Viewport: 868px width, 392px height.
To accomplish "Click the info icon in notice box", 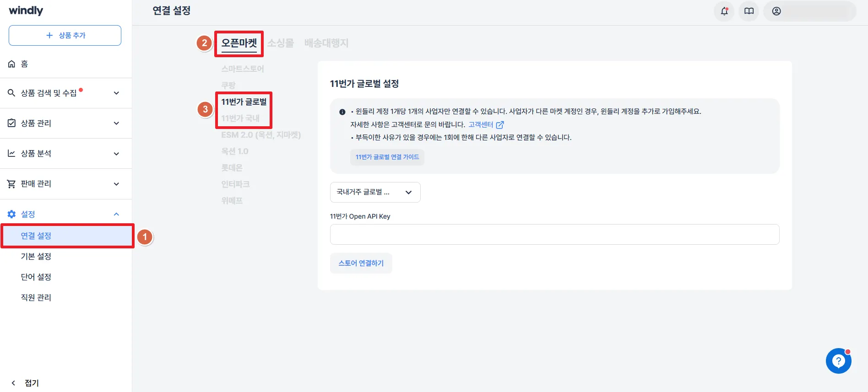I will 342,112.
